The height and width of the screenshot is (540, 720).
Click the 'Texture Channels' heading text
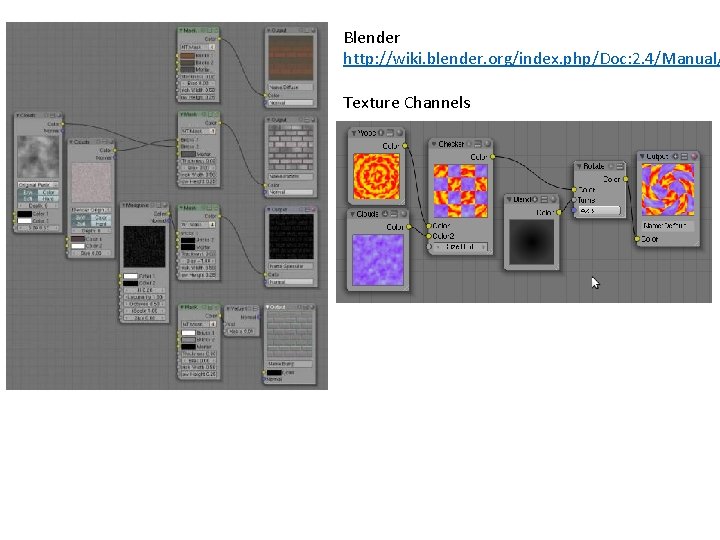pyautogui.click(x=407, y=102)
